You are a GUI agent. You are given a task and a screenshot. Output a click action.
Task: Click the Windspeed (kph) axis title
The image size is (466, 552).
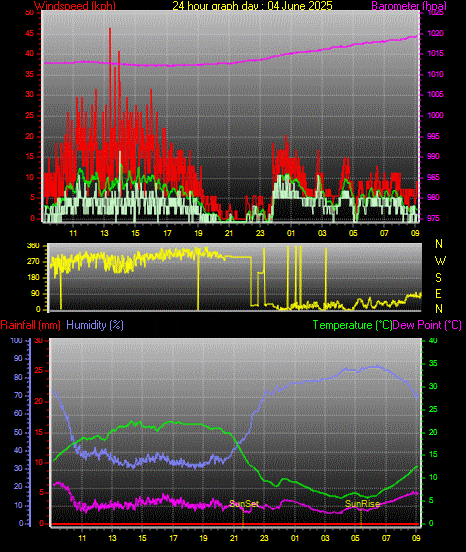(75, 6)
